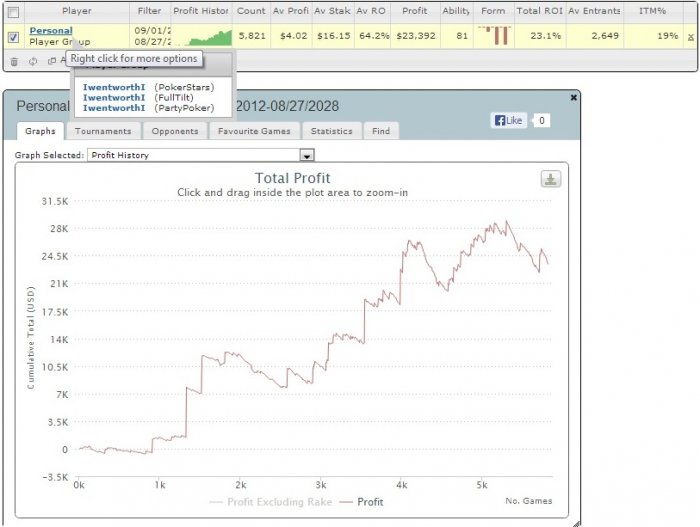The height and width of the screenshot is (527, 700).
Task: Remove the Personal row with the x icon
Action: pyautogui.click(x=691, y=38)
